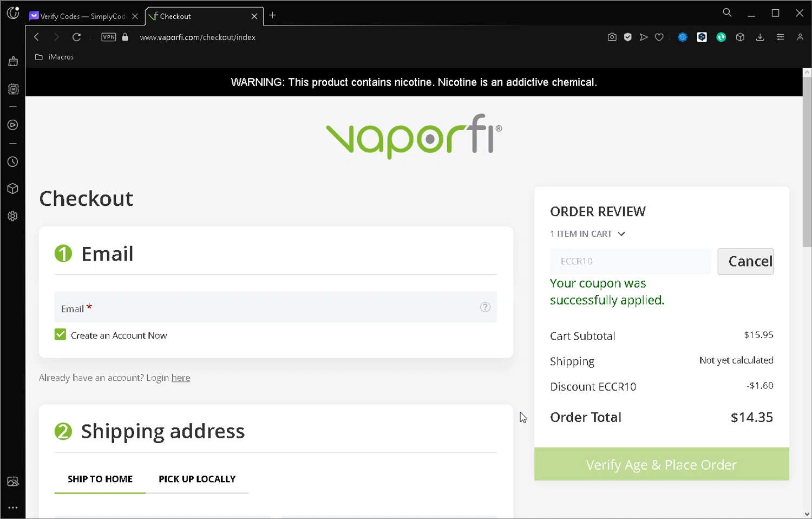Open sidebar settings gear icon
Screen dimensions: 812x519
(x=13, y=216)
